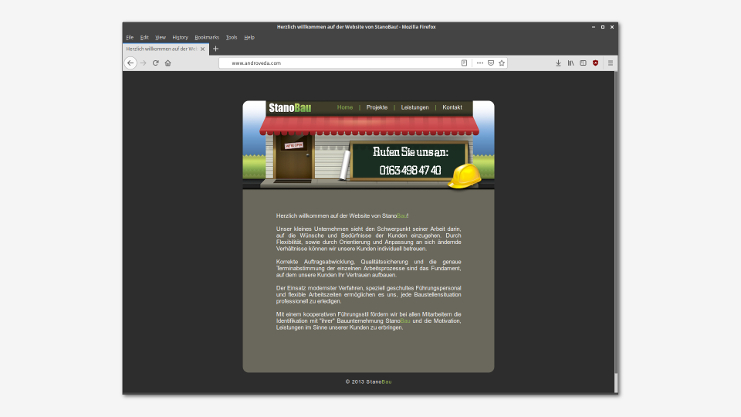
Task: Go back to the previous page
Action: pos(130,63)
